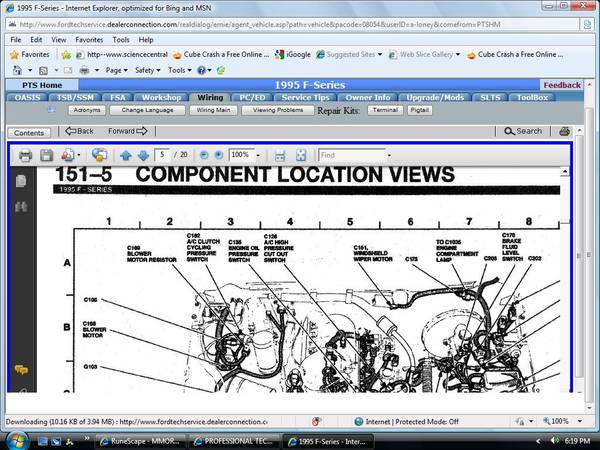The height and width of the screenshot is (450, 600).
Task: Expand the Suggested Sites favorites dropdown
Action: tap(380, 55)
